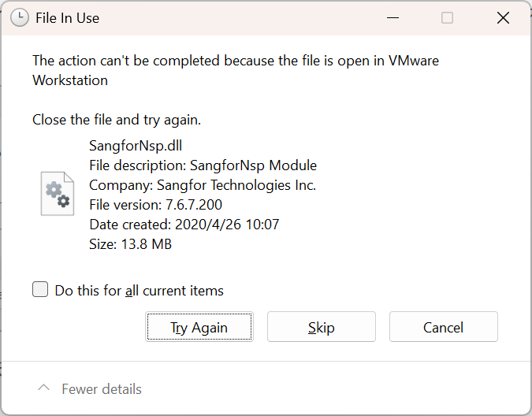Minimize the File In Use dialog
The image size is (532, 416).
(391, 18)
